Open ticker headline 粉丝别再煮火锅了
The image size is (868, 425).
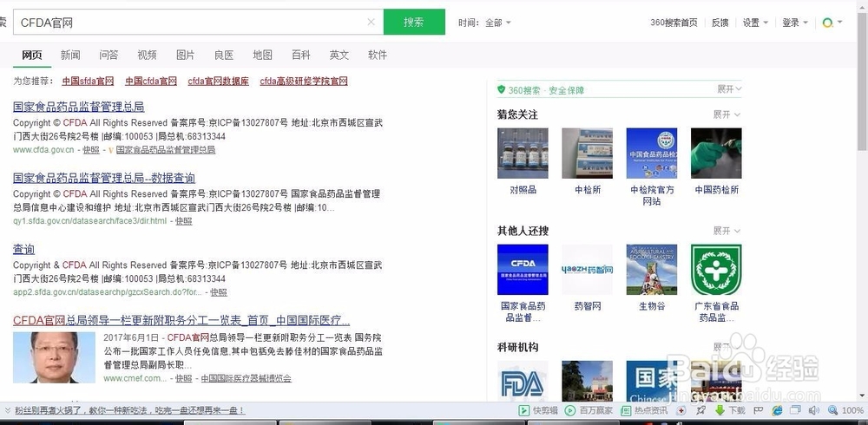pos(129,410)
